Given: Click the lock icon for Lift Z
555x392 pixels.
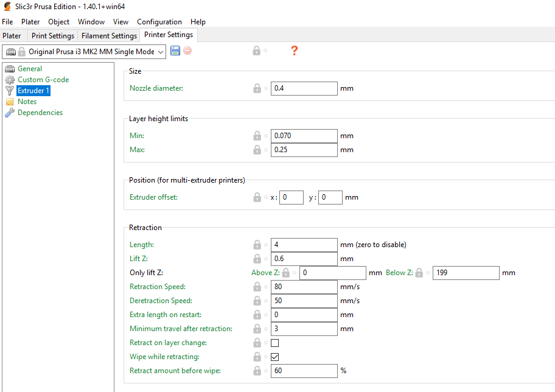Looking at the screenshot, I should (257, 259).
